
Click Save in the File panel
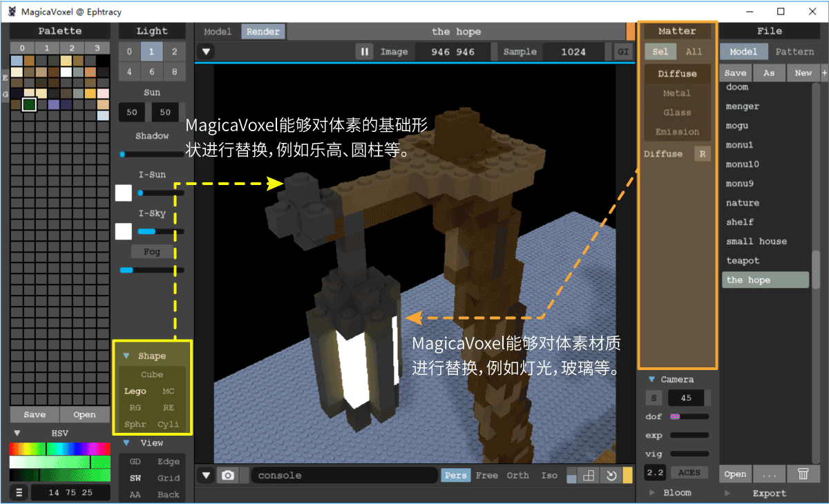click(735, 73)
